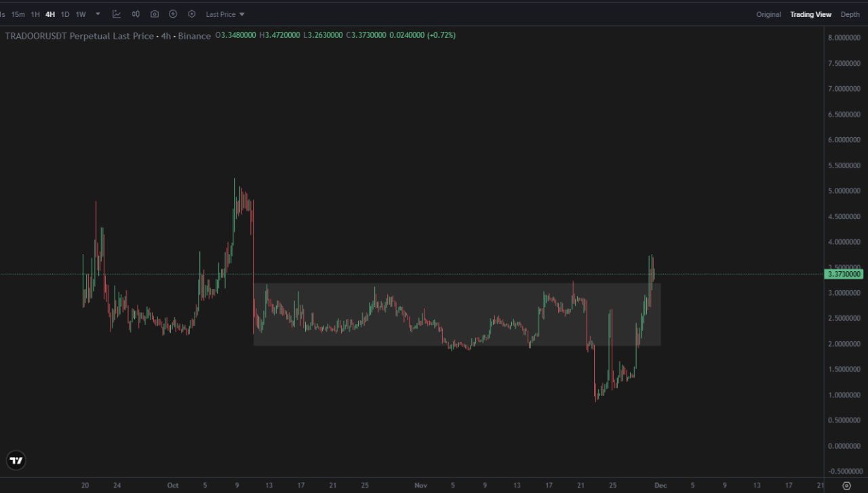Open the time axis settings gear icon
Image resolution: width=868 pixels, height=493 pixels.
click(x=846, y=486)
